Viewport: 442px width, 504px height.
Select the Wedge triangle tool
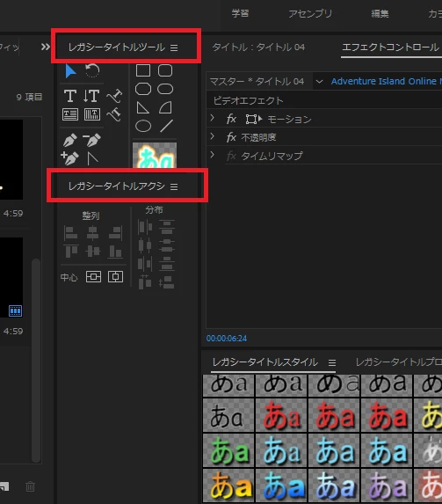[x=142, y=107]
